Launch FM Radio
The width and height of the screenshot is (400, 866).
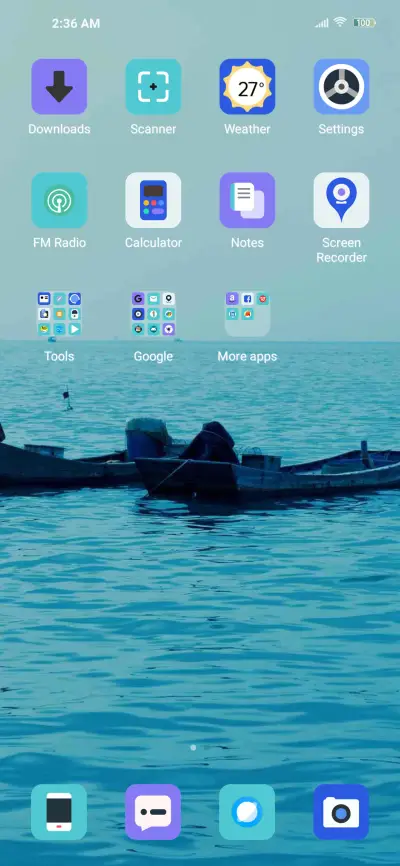[59, 200]
